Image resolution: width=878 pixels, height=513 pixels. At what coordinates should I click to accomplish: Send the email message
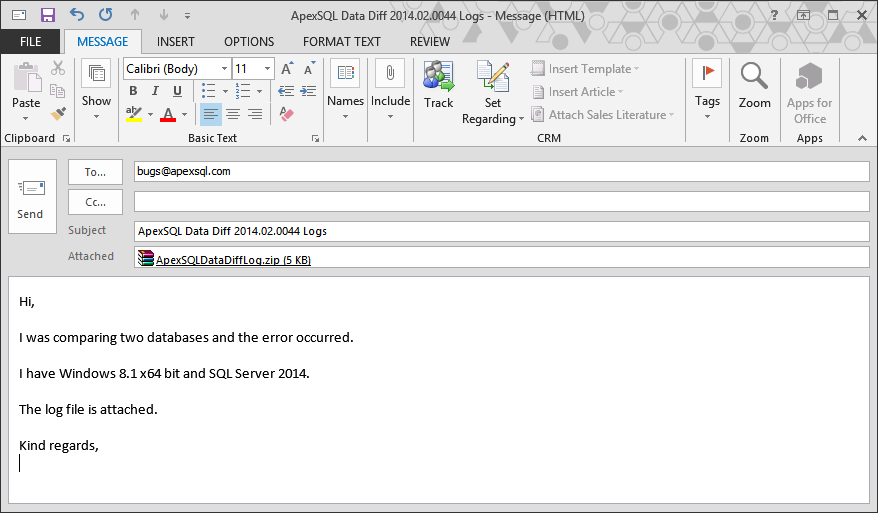pos(32,197)
